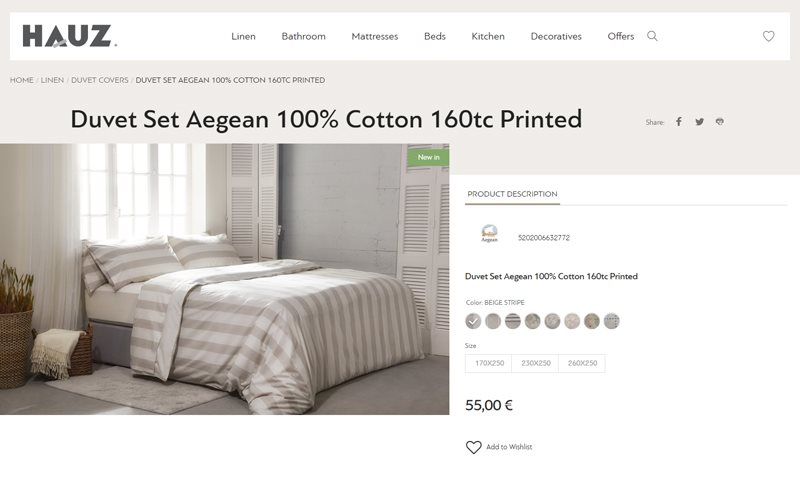Open the Kitchen menu
Screen dimensions: 800x500
[488, 37]
